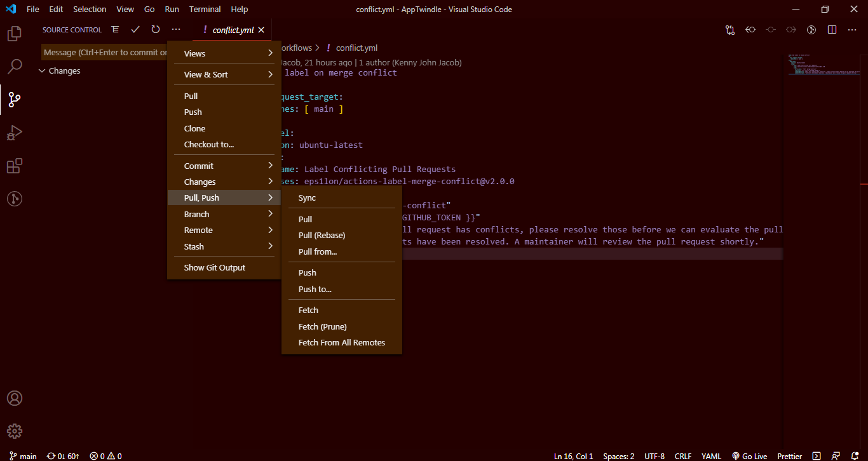The width and height of the screenshot is (868, 461).
Task: Open the Run and Debug view
Action: tap(14, 133)
